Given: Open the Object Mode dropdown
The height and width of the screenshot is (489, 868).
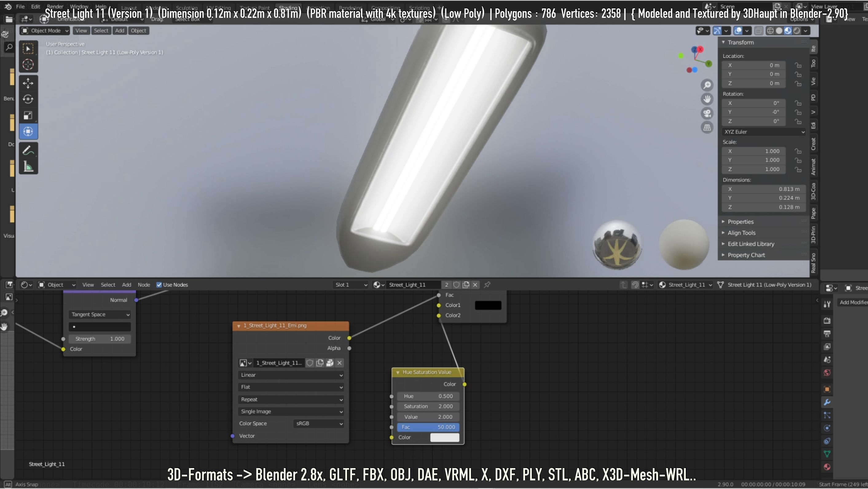Looking at the screenshot, I should pyautogui.click(x=45, y=31).
